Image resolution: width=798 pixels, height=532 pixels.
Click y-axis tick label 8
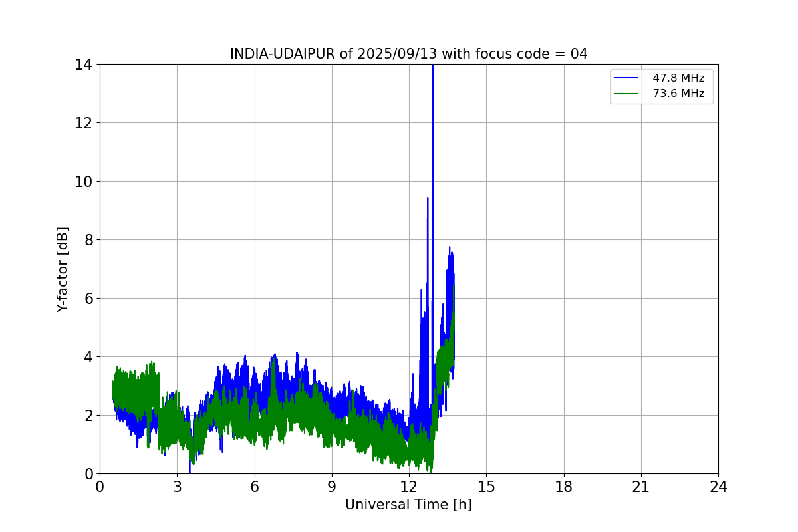coord(88,240)
